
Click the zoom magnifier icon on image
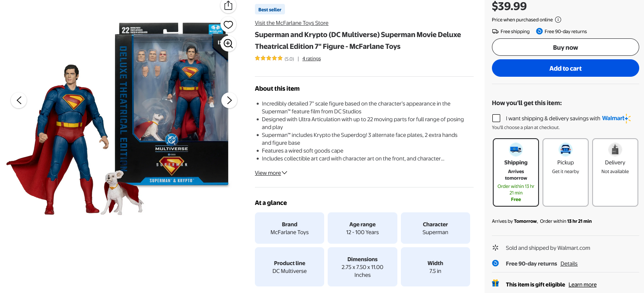pos(228,43)
